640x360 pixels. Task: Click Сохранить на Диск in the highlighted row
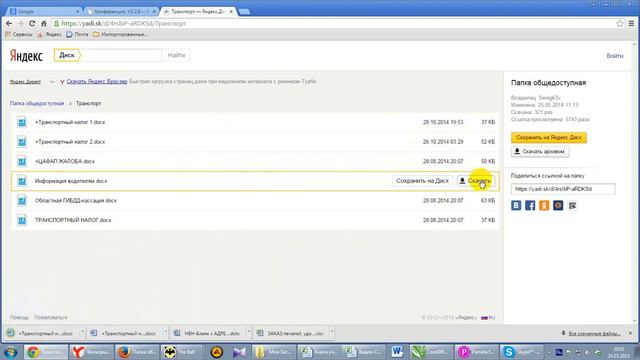pyautogui.click(x=422, y=181)
